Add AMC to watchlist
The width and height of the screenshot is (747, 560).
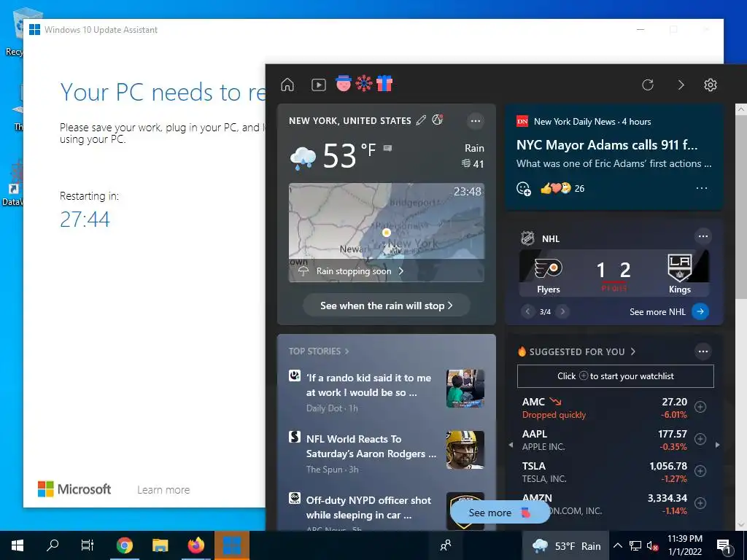pyautogui.click(x=700, y=407)
